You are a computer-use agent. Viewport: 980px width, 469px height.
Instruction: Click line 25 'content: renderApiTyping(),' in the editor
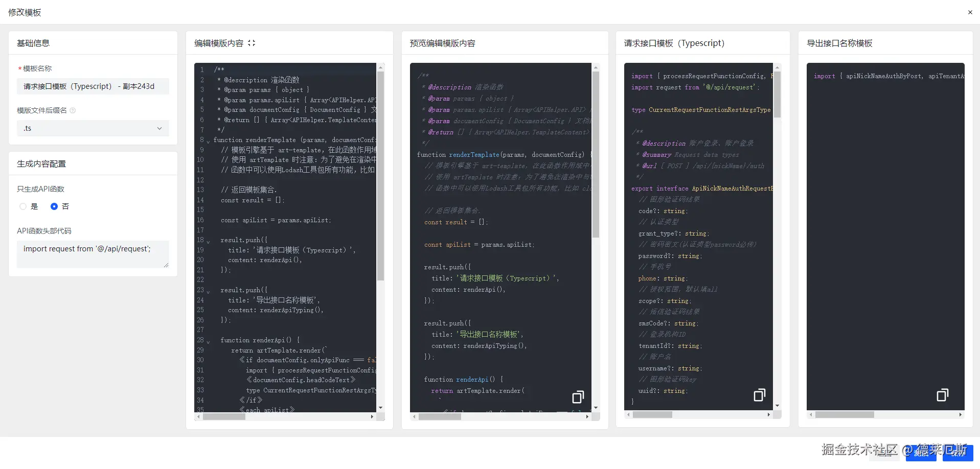276,310
